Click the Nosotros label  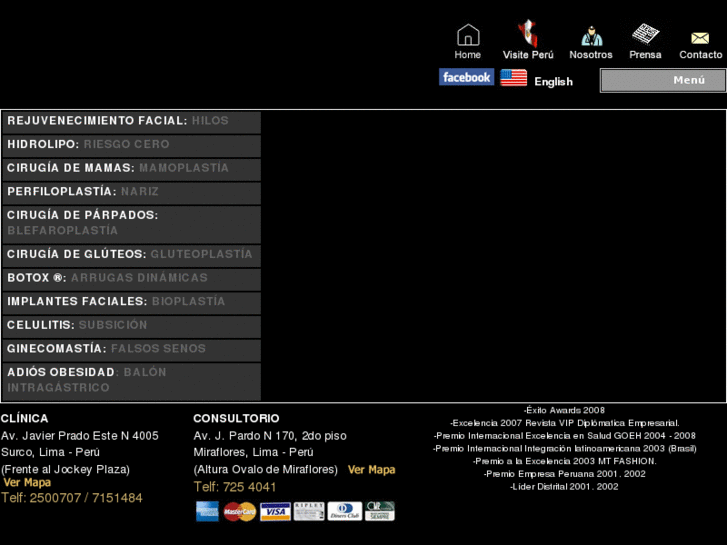tap(591, 55)
